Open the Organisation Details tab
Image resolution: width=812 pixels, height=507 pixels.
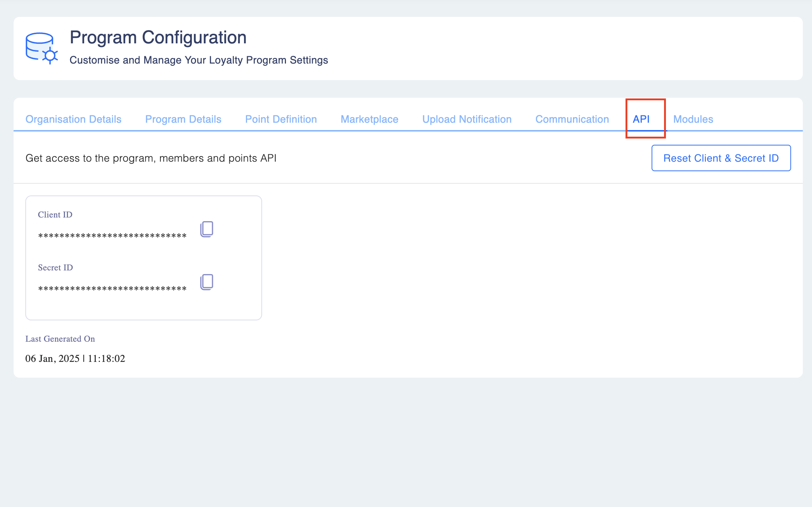(x=73, y=119)
